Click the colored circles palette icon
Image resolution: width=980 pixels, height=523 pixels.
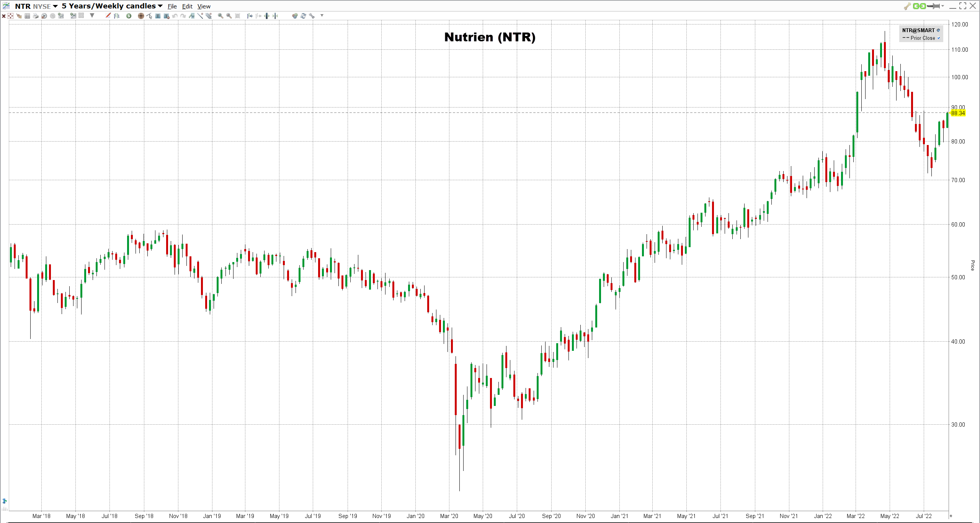click(295, 16)
